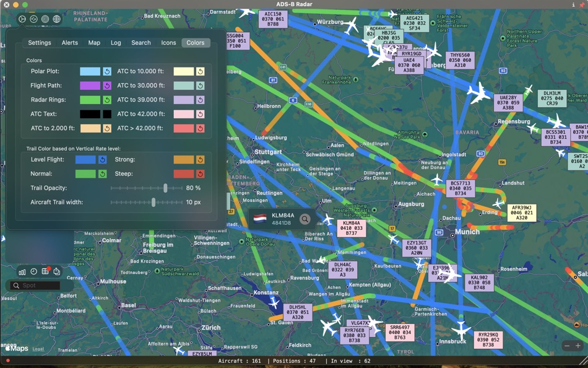Click the share export icon
The width and height of the screenshot is (588, 368).
pyautogui.click(x=56, y=271)
